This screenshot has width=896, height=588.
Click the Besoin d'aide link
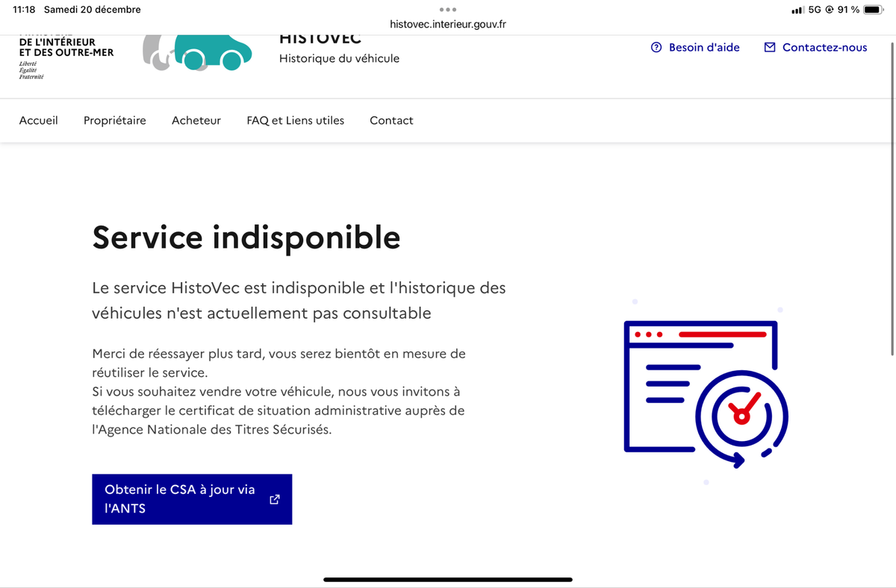[695, 47]
